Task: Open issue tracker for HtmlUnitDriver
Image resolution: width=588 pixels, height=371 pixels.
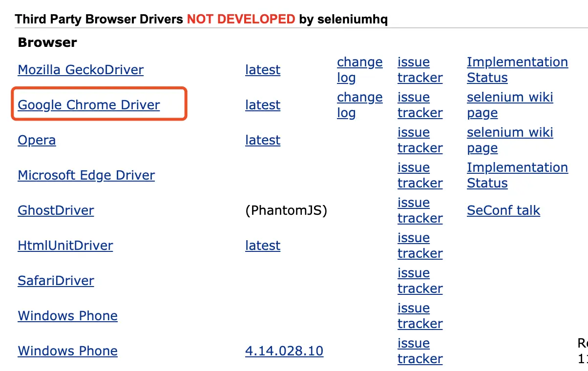Action: [420, 246]
